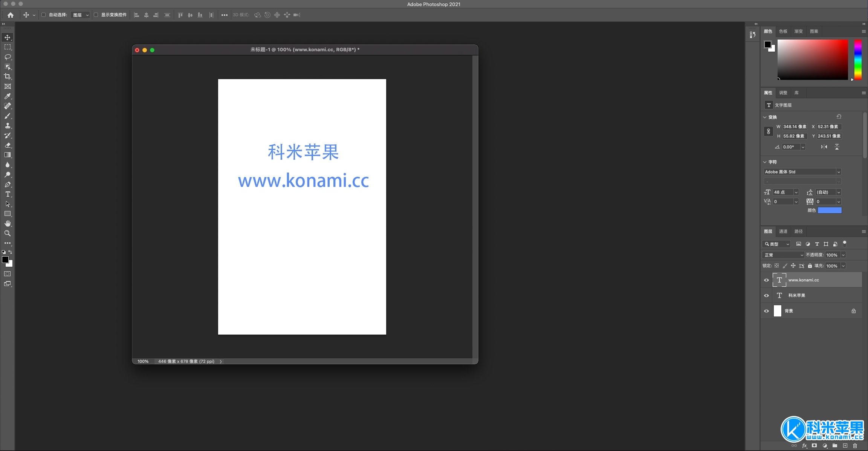The width and height of the screenshot is (868, 451).
Task: Click the transform width input field
Action: pyautogui.click(x=795, y=127)
